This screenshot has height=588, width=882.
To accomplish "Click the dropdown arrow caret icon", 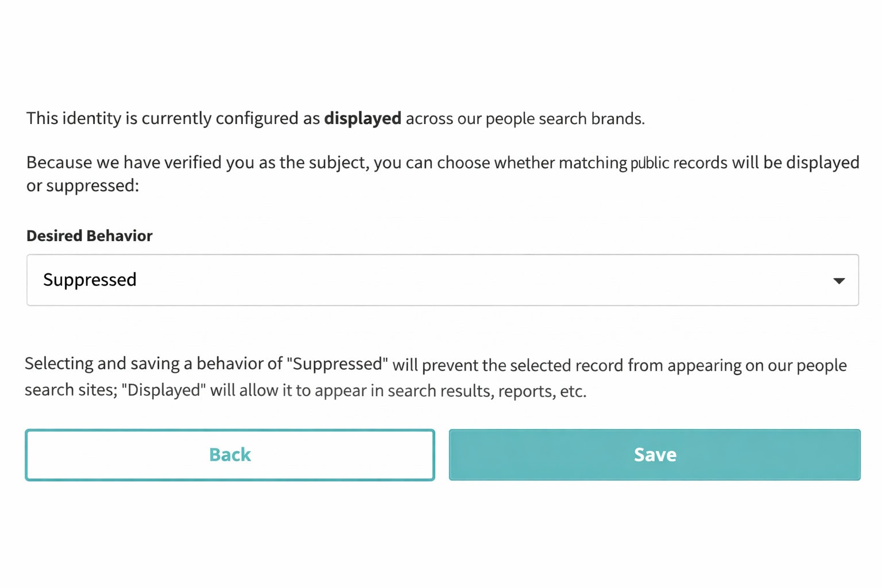I will tap(838, 281).
